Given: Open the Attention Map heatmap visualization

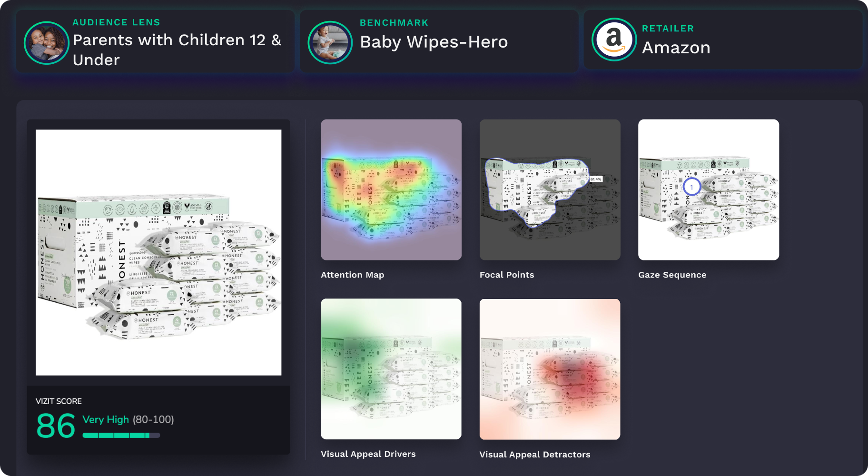Looking at the screenshot, I should [391, 189].
